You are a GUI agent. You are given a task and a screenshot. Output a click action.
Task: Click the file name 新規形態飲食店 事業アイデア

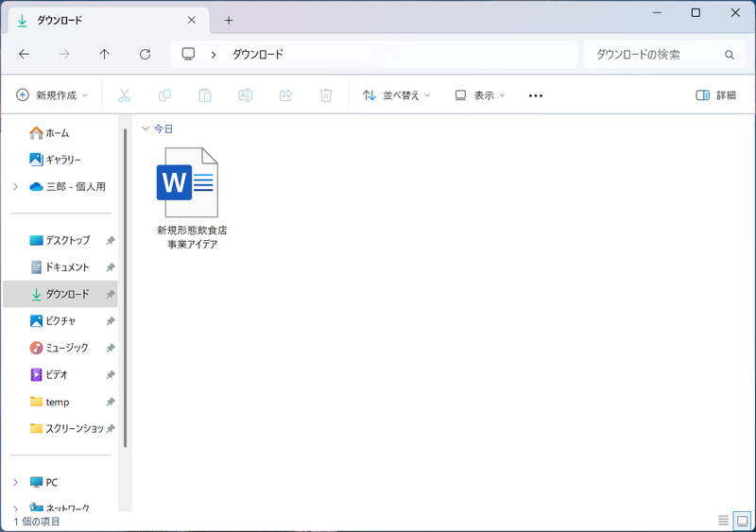point(192,237)
